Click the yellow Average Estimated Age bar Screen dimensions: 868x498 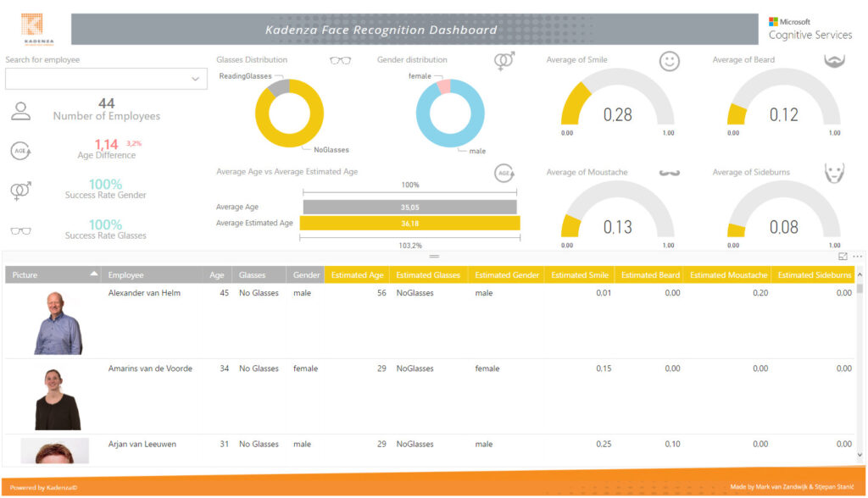[409, 223]
